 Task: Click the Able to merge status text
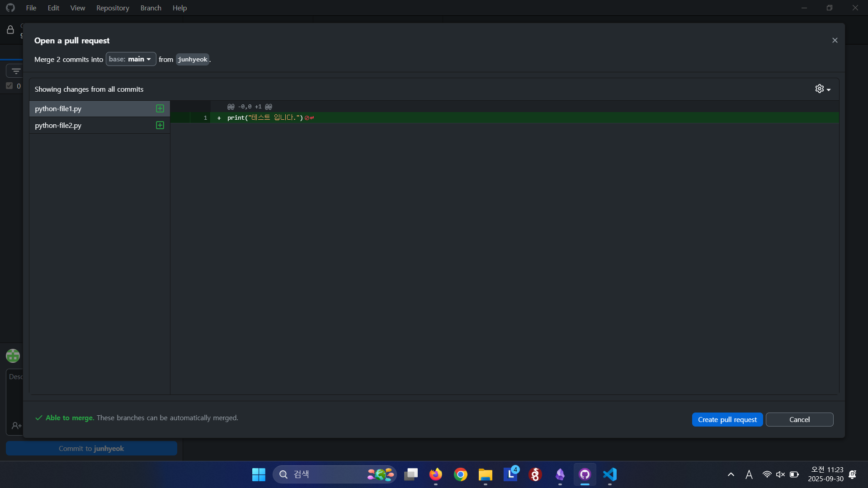pos(70,418)
